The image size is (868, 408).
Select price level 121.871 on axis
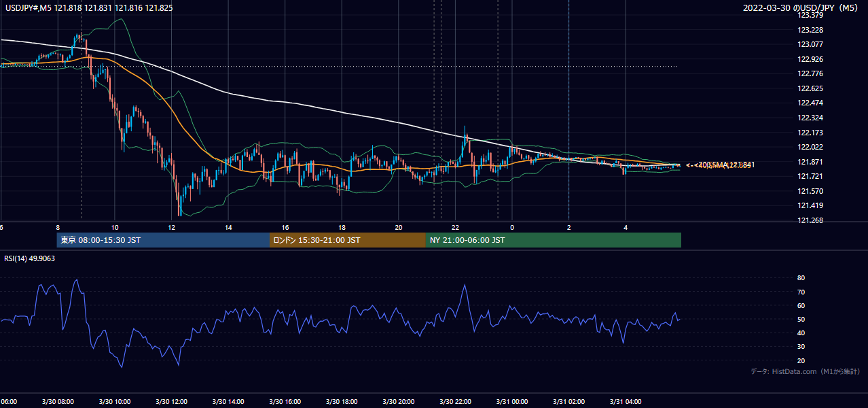click(x=810, y=162)
